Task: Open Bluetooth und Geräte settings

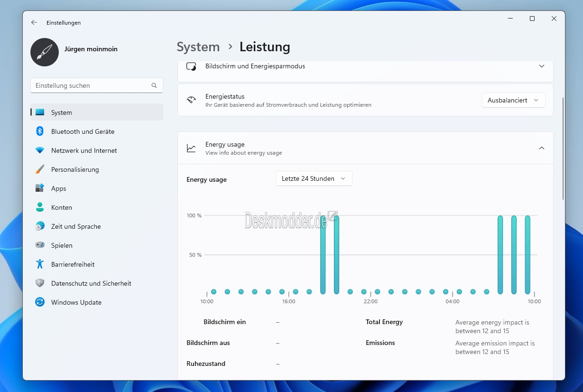Action: point(97,131)
